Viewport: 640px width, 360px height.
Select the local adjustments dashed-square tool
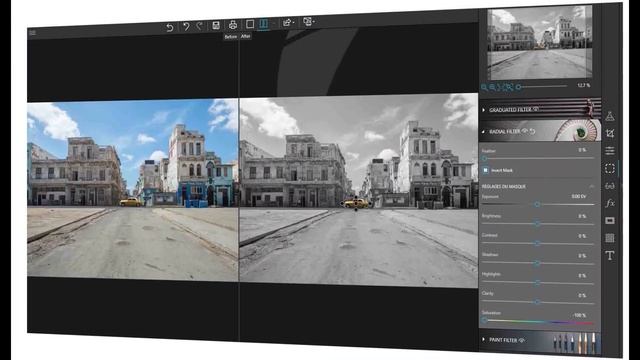(610, 168)
